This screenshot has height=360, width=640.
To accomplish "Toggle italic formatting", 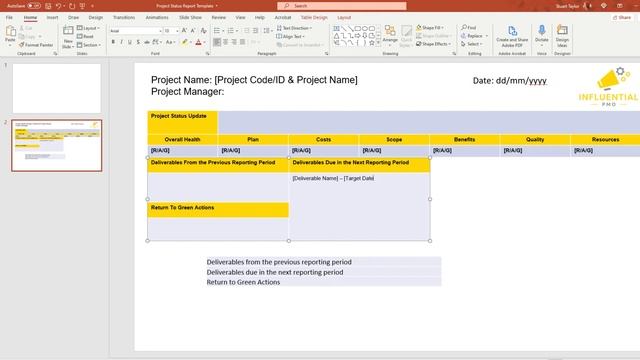I will click(x=121, y=42).
